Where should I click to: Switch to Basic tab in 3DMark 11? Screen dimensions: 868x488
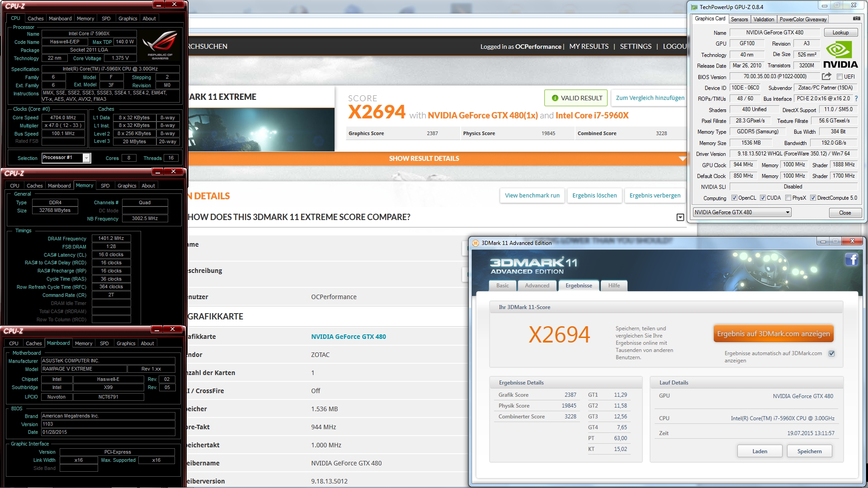(x=502, y=286)
